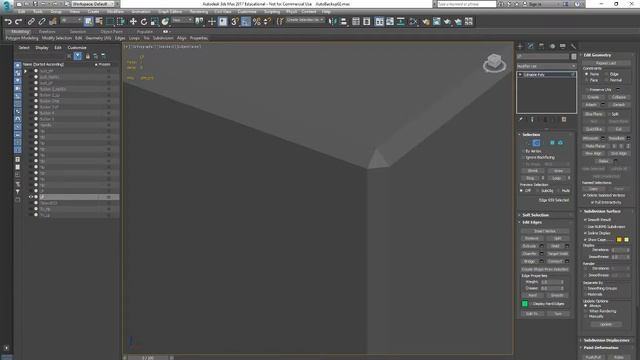
Task: Click the green Display Hard Edges swatch
Action: click(x=525, y=304)
